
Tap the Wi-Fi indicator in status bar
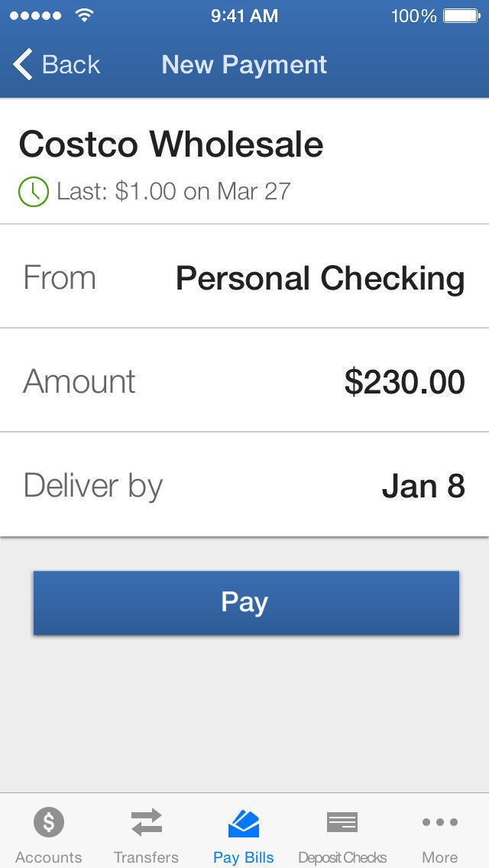point(84,15)
